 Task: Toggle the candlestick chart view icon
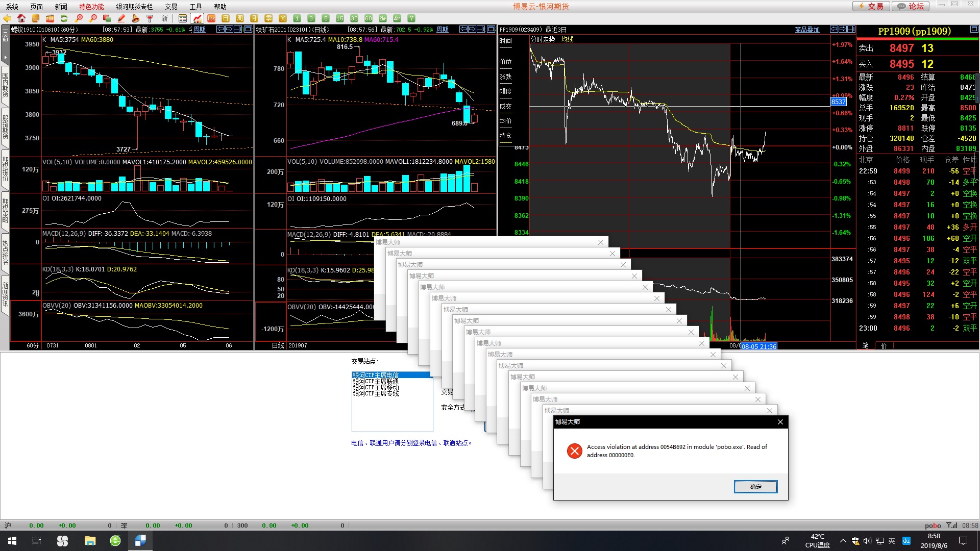(197, 18)
